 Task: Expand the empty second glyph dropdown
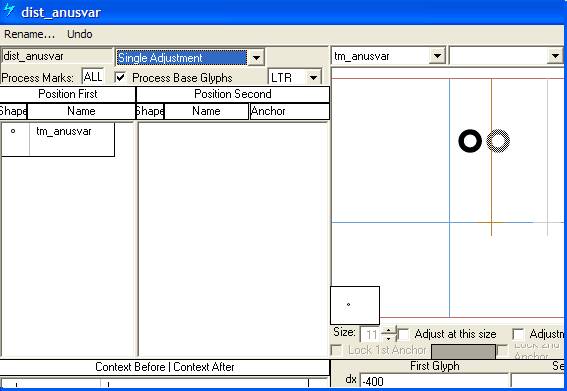coord(555,56)
